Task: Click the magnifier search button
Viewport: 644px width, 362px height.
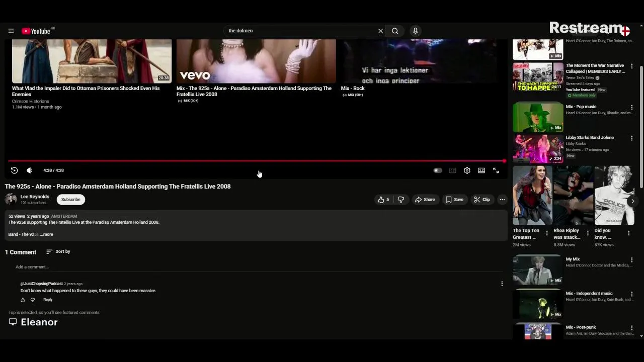Action: pos(395,31)
